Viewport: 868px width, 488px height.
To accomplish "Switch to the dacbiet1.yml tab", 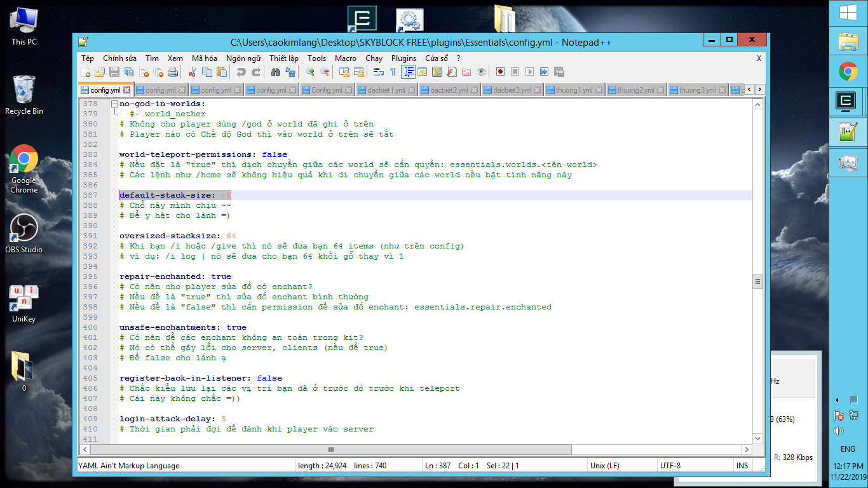I will click(386, 90).
